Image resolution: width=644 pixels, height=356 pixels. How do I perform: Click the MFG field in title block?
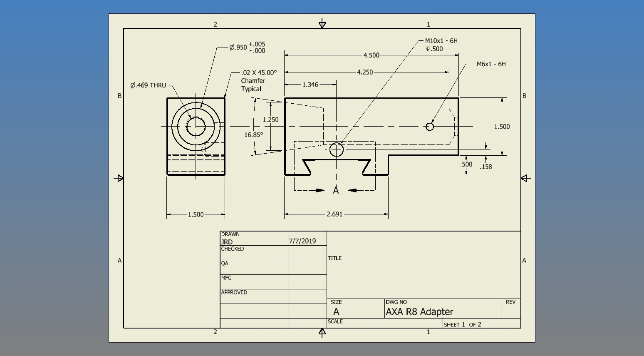pyautogui.click(x=254, y=282)
